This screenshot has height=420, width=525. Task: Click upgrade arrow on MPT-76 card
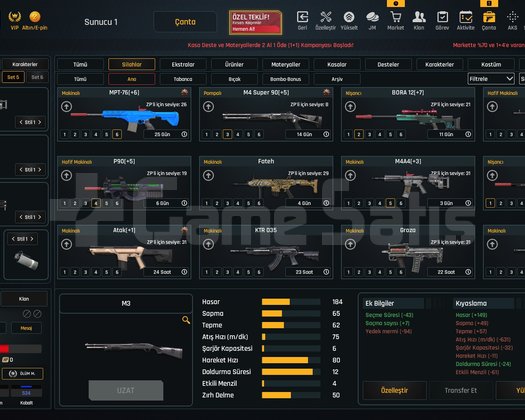tap(66, 107)
